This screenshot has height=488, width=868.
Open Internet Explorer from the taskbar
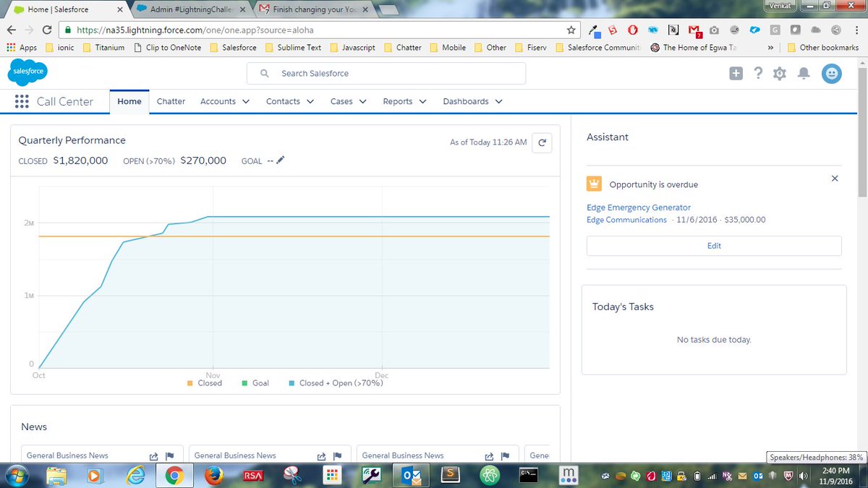coord(135,475)
